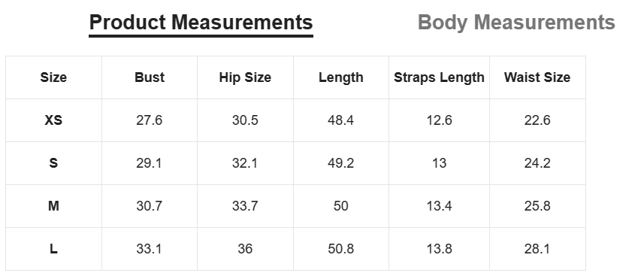644x279 pixels.
Task: Click the S straps length value 13
Action: click(439, 163)
